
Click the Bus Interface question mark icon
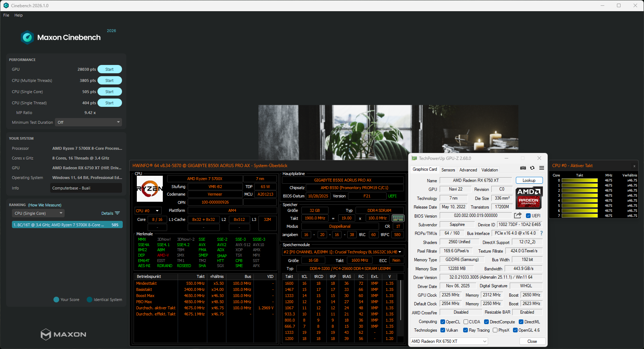coord(541,233)
